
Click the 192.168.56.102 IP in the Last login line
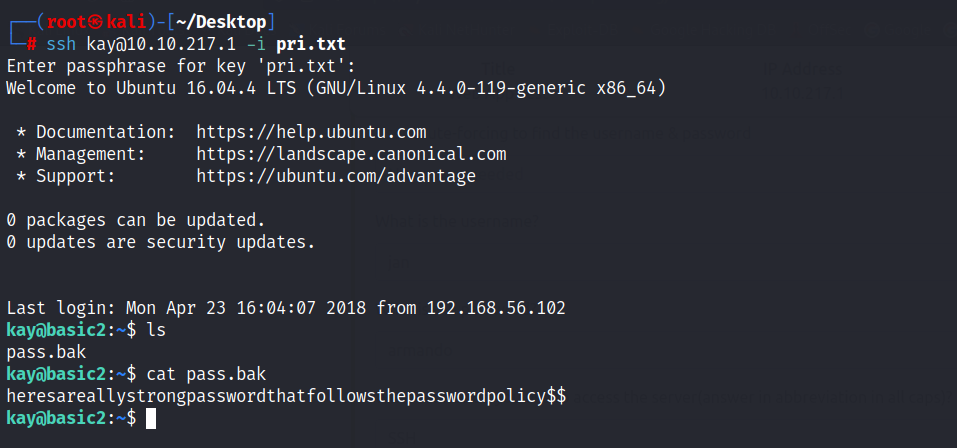tap(496, 308)
